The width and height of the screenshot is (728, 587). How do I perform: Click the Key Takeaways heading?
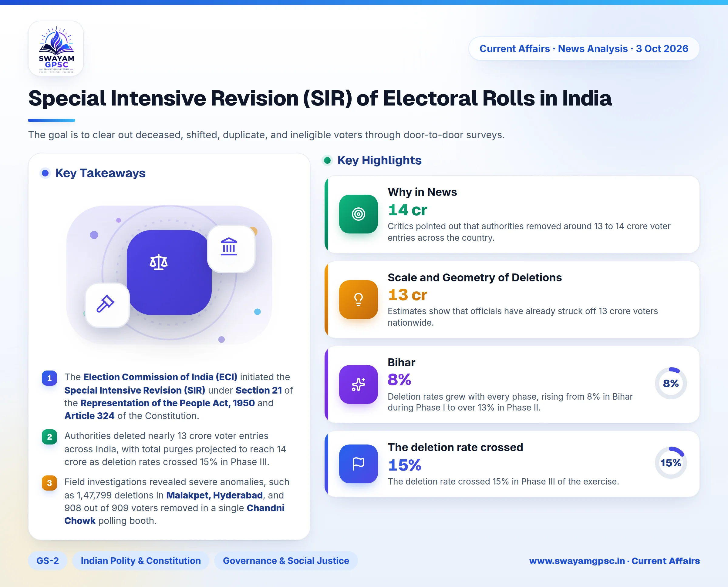[100, 173]
